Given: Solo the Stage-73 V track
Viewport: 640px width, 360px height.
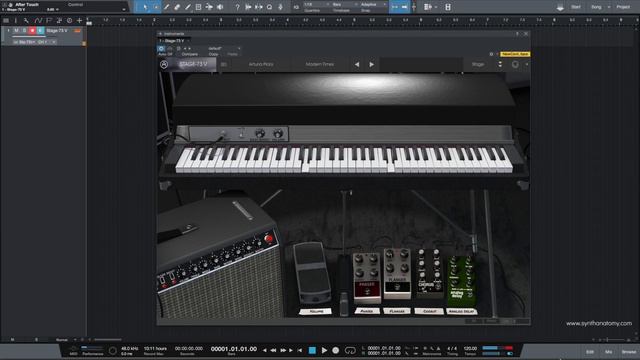Looking at the screenshot, I should pyautogui.click(x=24, y=31).
